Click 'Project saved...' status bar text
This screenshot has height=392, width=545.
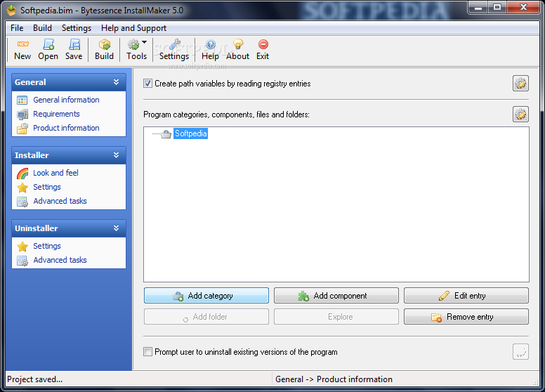[x=34, y=379]
